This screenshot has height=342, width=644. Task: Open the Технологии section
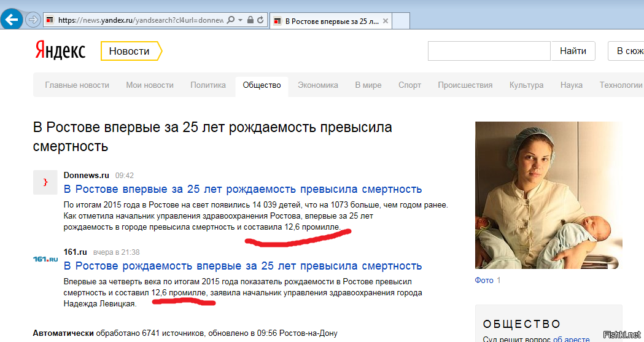[621, 85]
